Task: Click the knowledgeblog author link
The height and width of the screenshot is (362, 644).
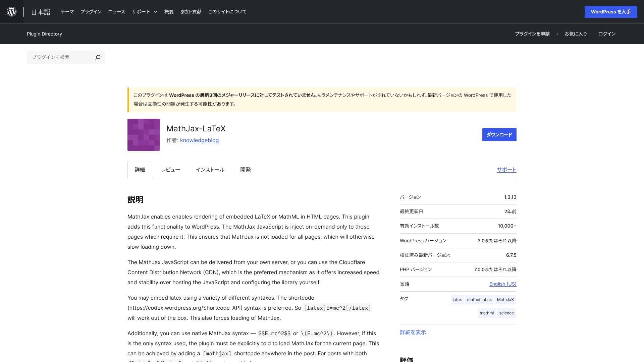Action: click(199, 140)
